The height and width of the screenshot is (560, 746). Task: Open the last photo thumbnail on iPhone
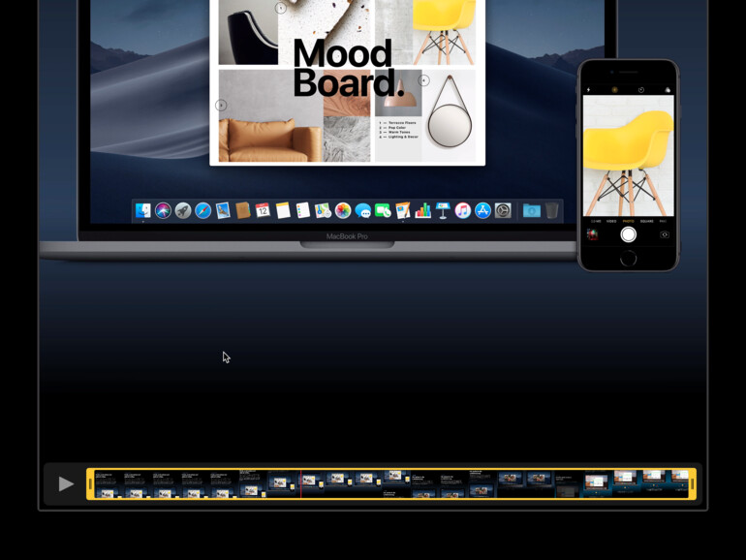[592, 234]
